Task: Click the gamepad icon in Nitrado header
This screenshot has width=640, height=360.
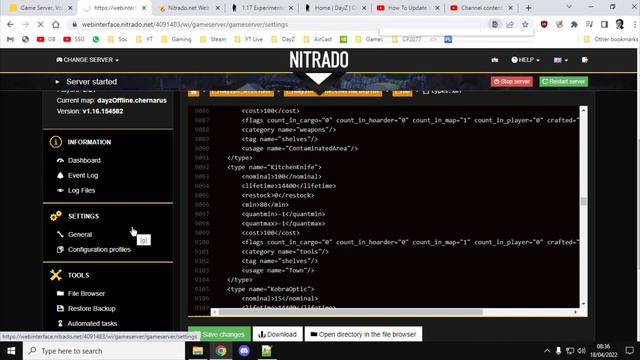Action: click(x=495, y=60)
